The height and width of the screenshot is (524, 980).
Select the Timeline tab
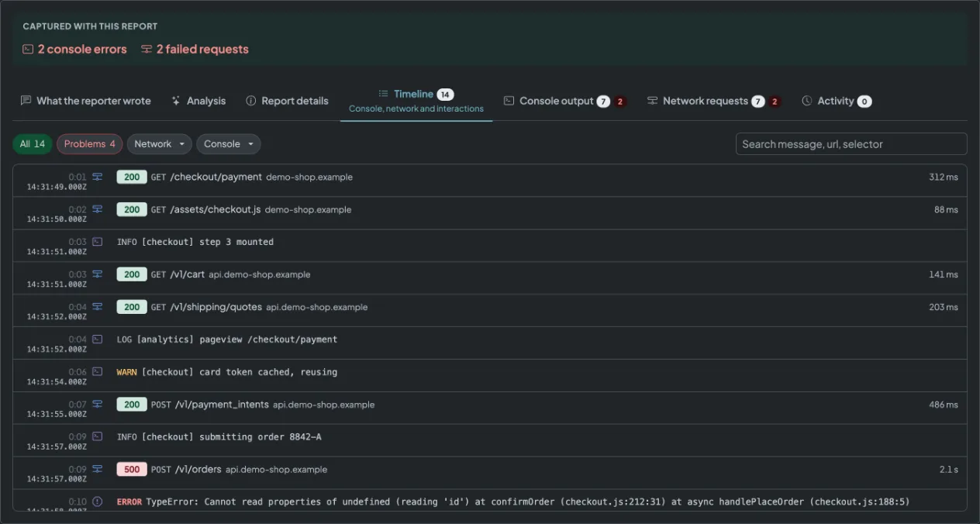[416, 101]
